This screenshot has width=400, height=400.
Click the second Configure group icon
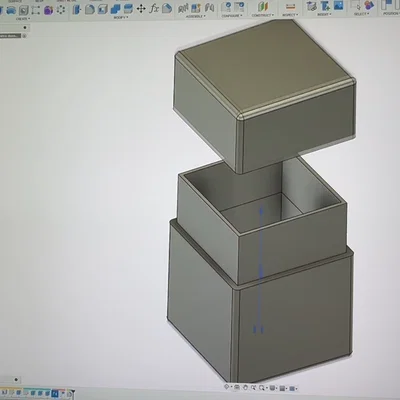tap(239, 7)
